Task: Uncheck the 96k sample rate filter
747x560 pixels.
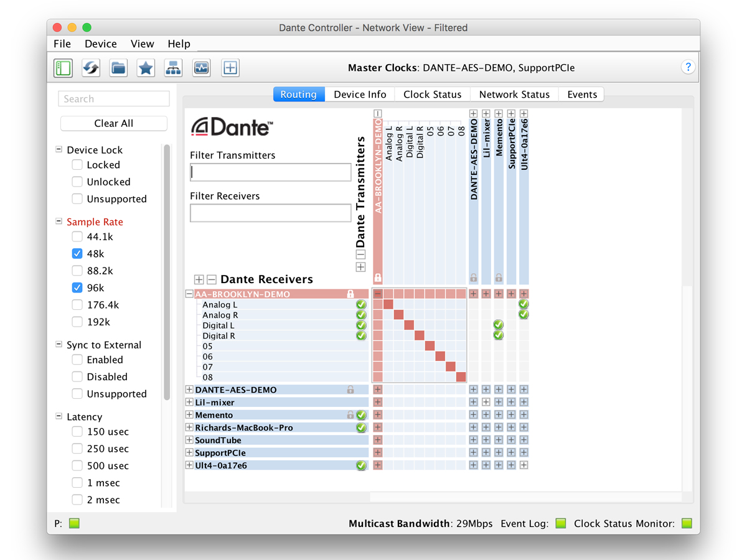Action: 77,287
